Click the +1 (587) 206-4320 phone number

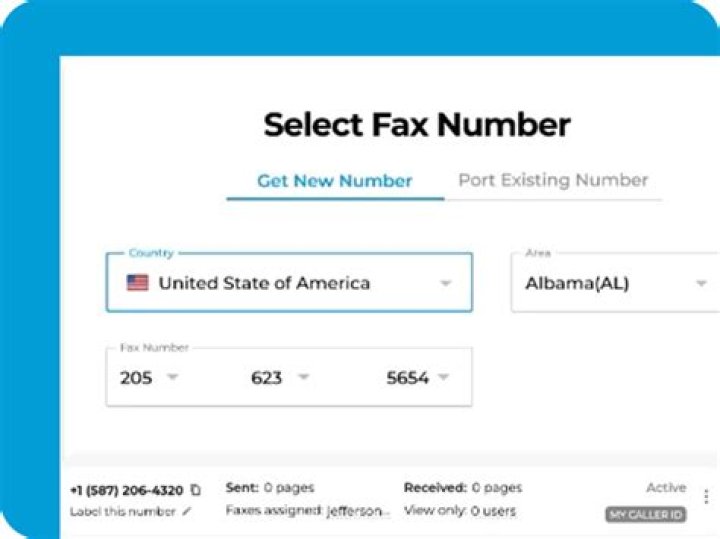pos(126,490)
